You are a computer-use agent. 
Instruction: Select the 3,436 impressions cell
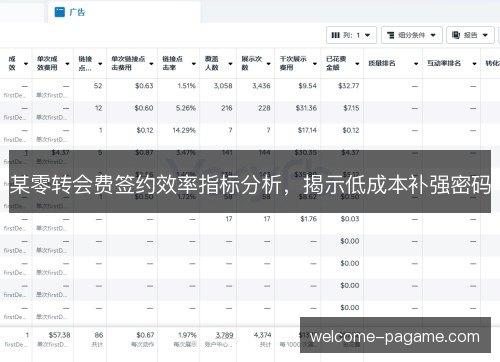pos(261,86)
